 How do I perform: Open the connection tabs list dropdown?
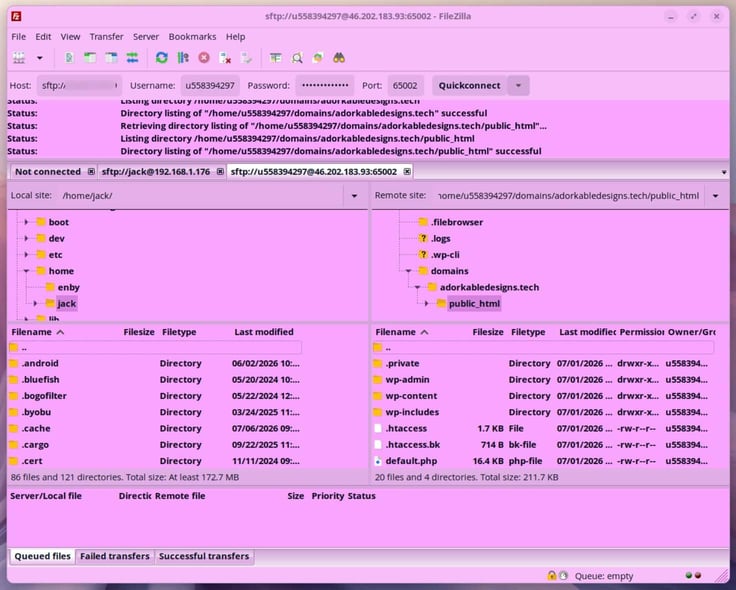click(724, 173)
